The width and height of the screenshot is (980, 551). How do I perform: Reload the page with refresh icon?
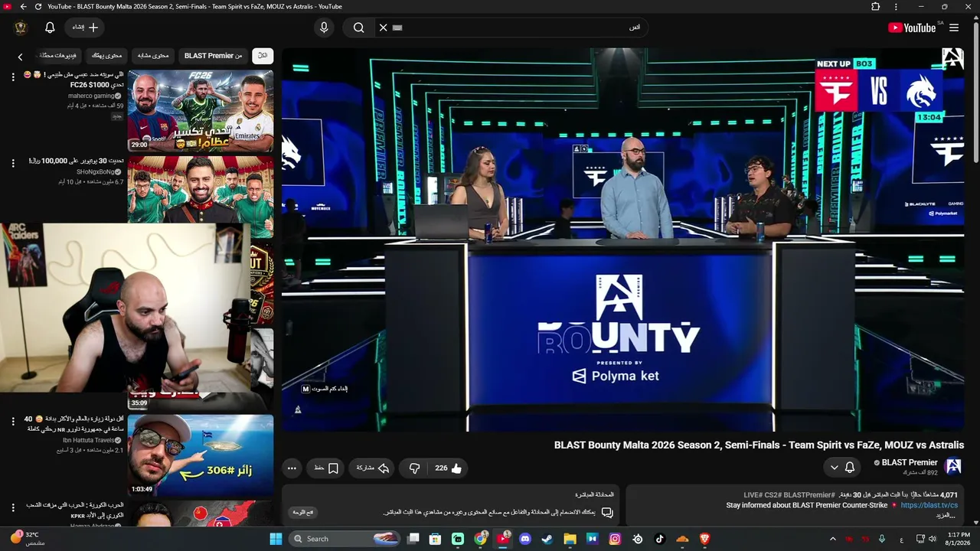[38, 7]
